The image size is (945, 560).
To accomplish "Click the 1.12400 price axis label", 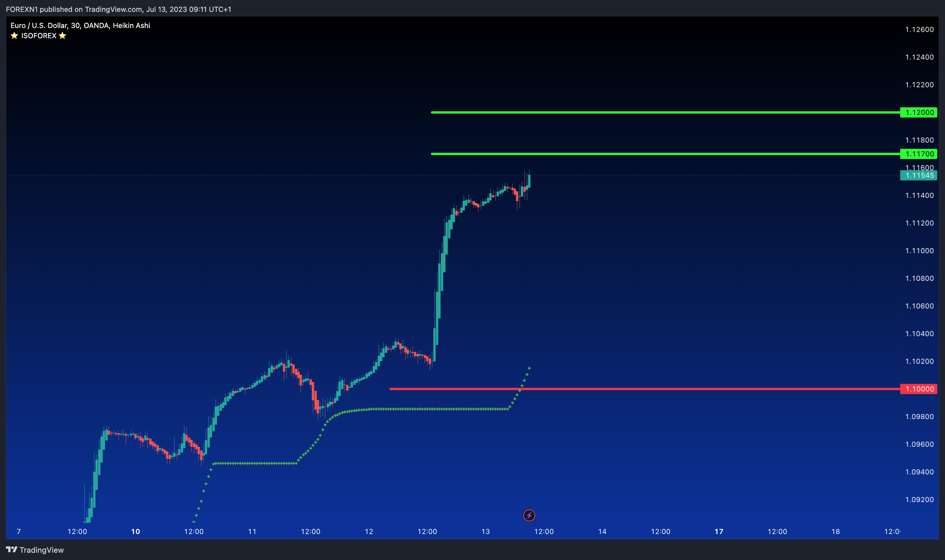I will [x=919, y=57].
